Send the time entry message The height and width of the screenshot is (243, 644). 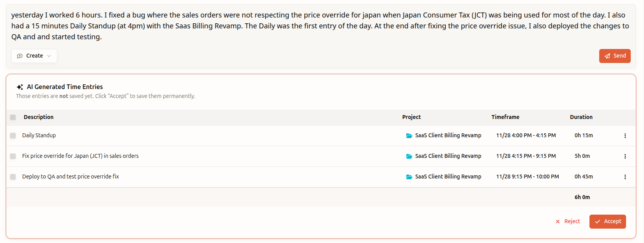click(614, 56)
